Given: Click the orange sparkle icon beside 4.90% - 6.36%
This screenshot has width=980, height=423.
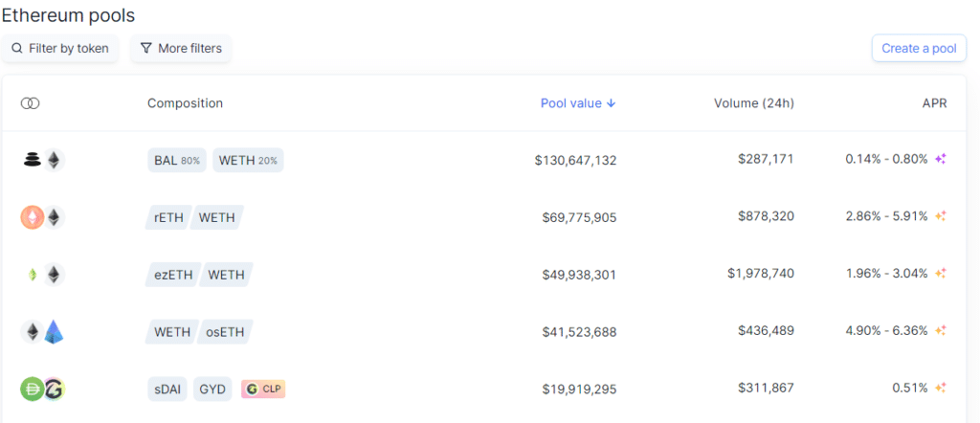Looking at the screenshot, I should (x=940, y=330).
